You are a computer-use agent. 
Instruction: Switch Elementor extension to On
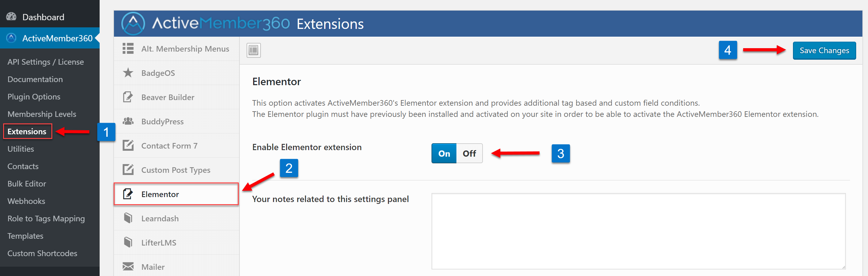(x=444, y=154)
